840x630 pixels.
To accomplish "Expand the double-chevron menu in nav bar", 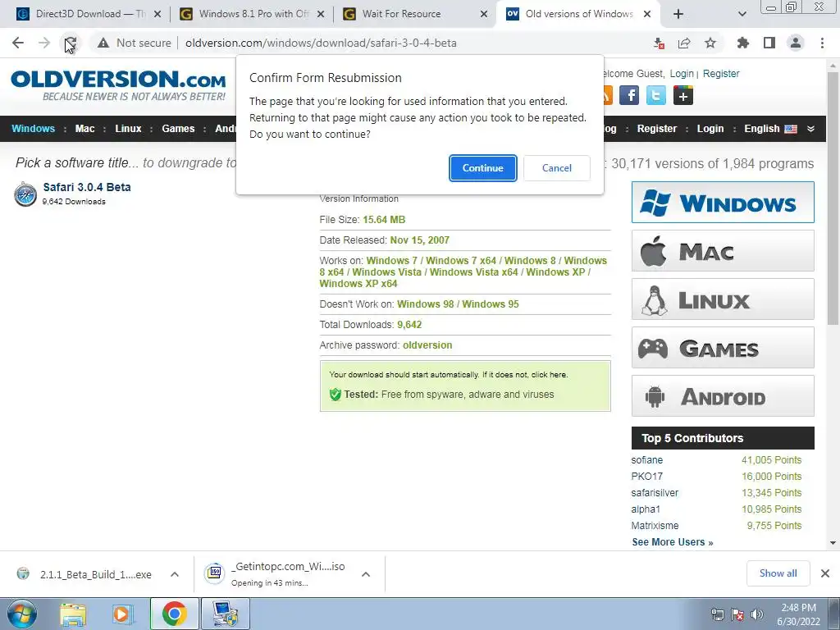I will click(x=811, y=129).
